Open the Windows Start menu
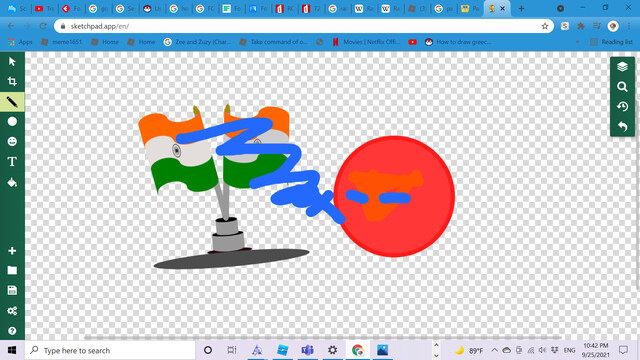640x360 pixels. [12, 350]
